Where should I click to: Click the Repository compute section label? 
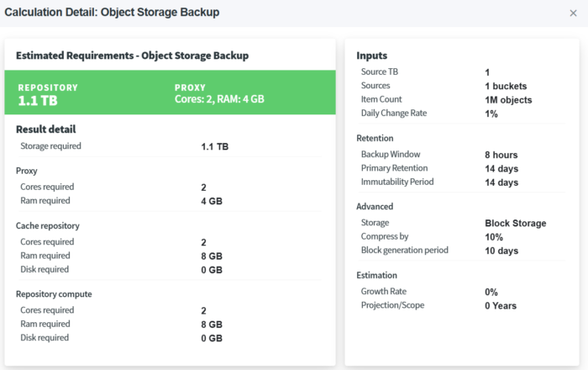pyautogui.click(x=55, y=294)
